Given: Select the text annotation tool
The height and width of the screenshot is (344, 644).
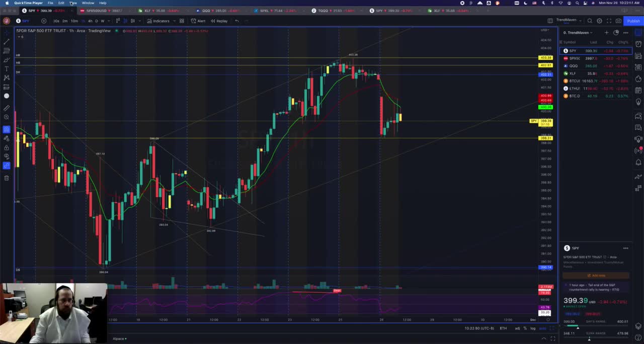Looking at the screenshot, I should (x=7, y=69).
